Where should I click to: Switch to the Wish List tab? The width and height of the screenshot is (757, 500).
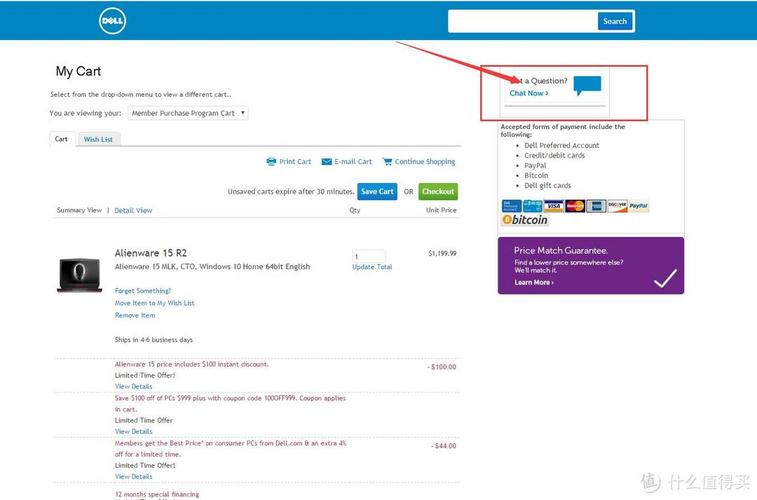98,139
